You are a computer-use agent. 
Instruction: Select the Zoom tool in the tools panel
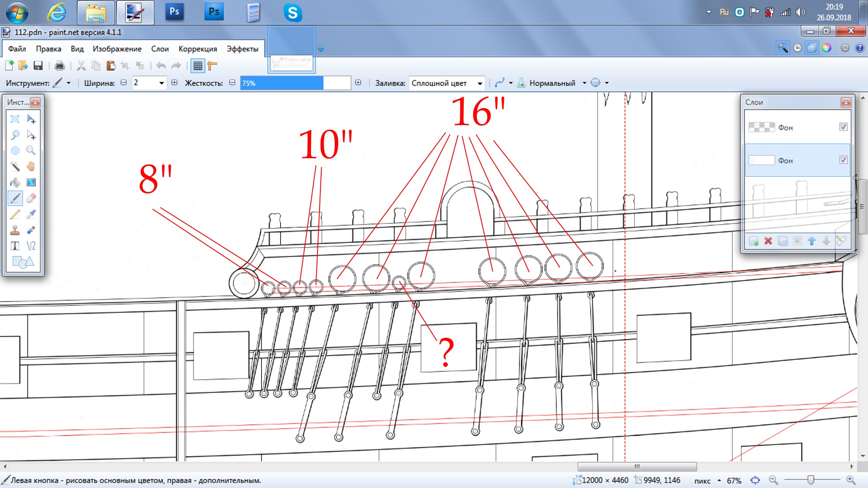click(x=31, y=151)
